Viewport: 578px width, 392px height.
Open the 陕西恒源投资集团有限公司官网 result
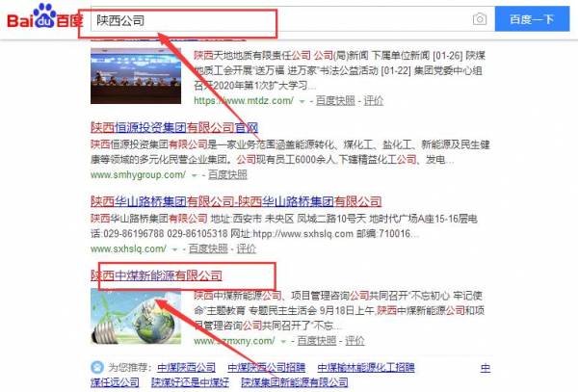coord(173,127)
